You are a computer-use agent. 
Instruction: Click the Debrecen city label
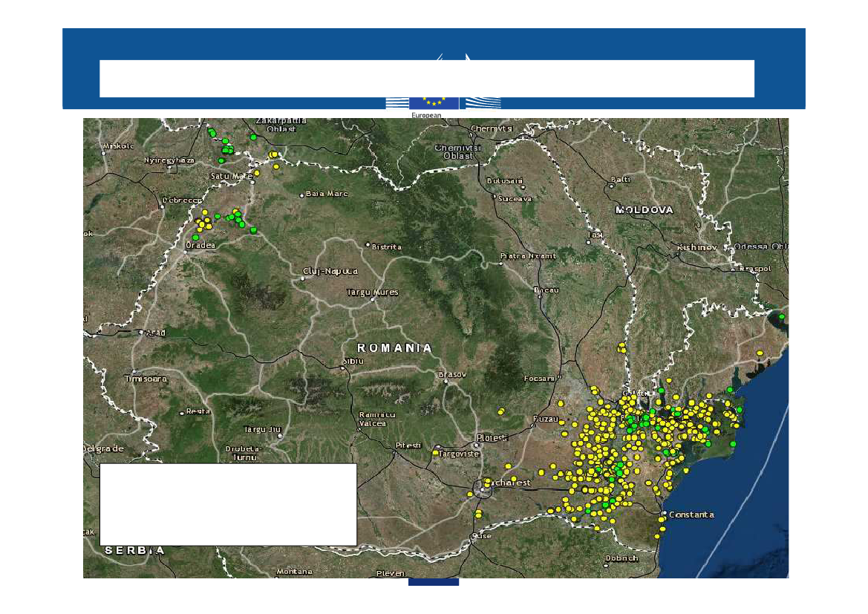coord(183,200)
